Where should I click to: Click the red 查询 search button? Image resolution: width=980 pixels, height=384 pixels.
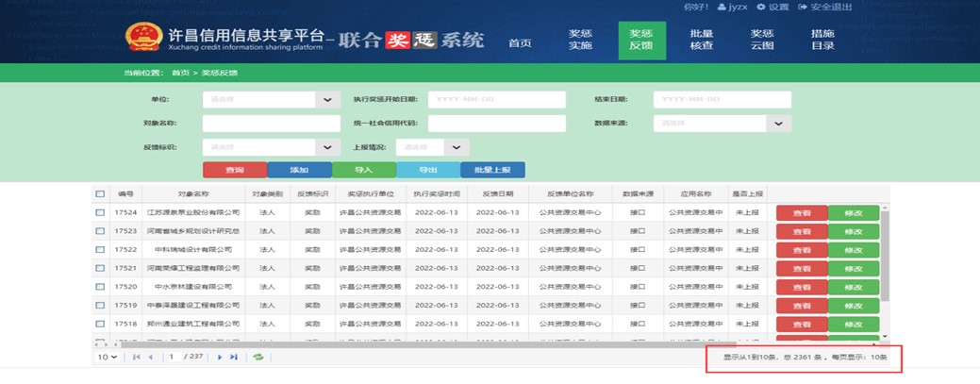click(234, 170)
